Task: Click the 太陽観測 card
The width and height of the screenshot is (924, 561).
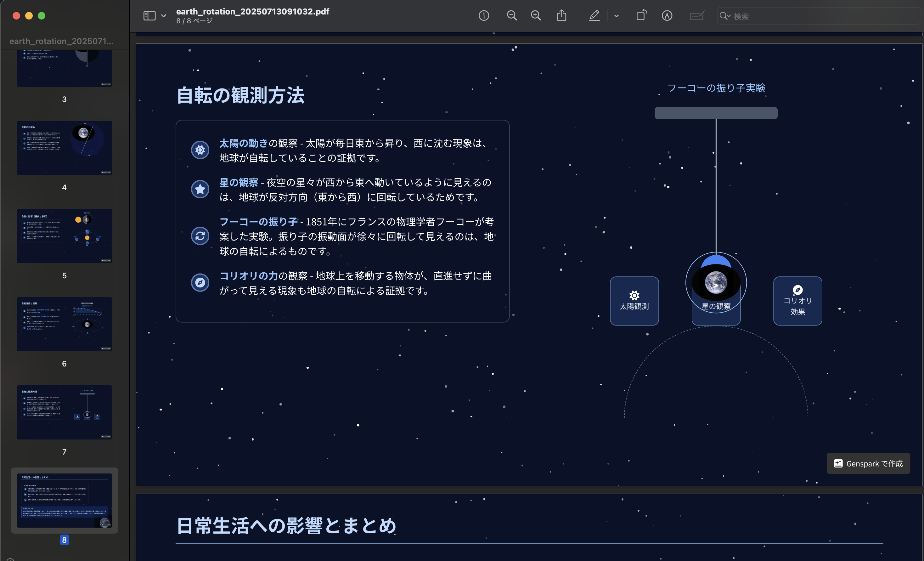Action: (x=634, y=301)
